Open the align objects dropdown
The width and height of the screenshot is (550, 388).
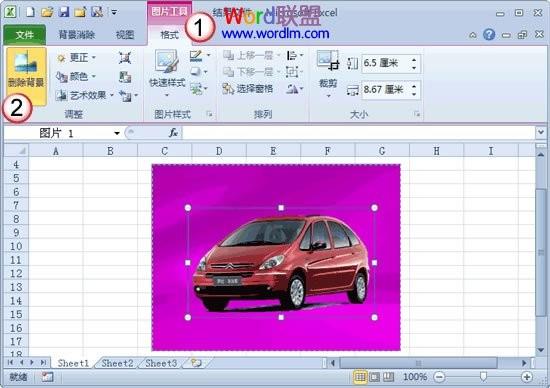coord(295,55)
